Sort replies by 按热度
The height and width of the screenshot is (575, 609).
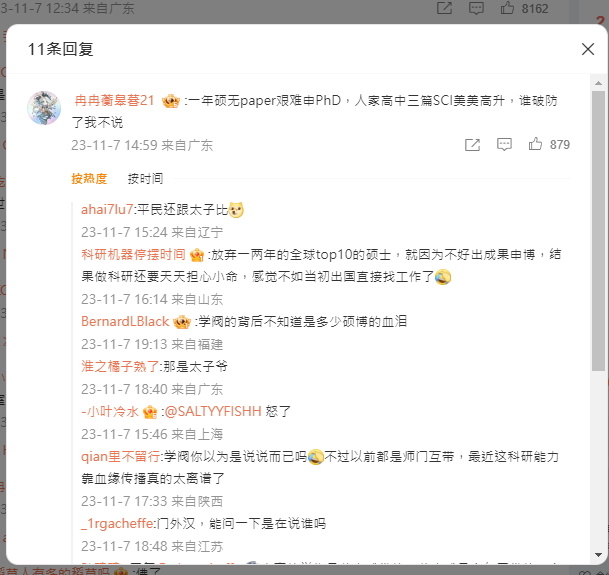(x=89, y=179)
